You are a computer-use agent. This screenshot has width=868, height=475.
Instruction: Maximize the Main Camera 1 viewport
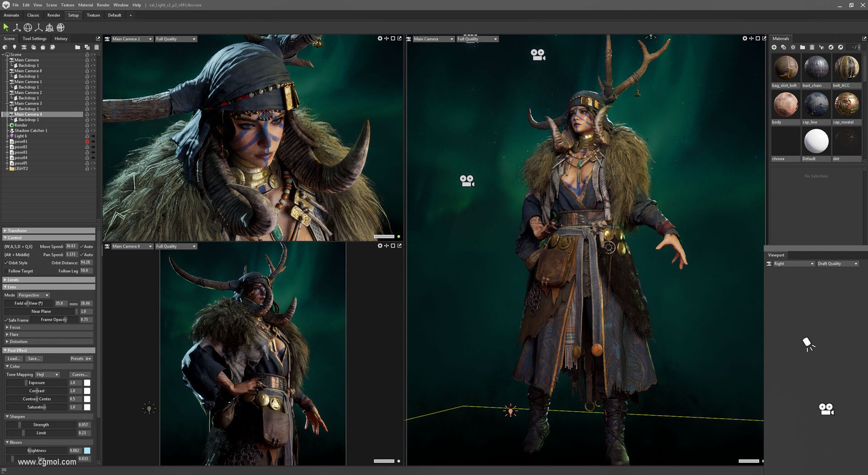[393, 38]
